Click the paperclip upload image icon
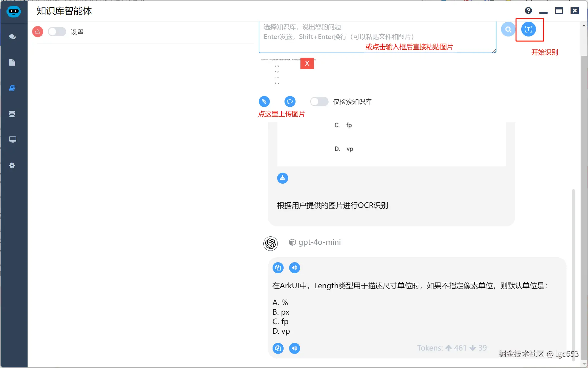The height and width of the screenshot is (368, 588). 264,102
